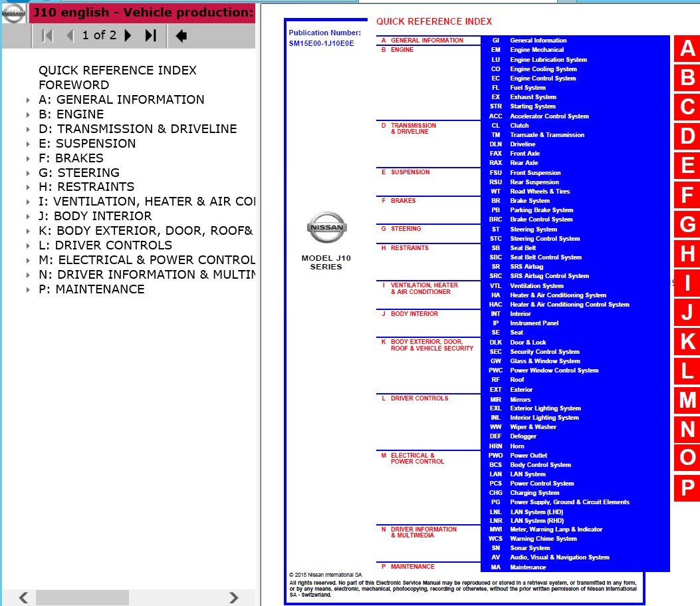This screenshot has width=700, height=606.
Task: Expand P: MAINTENANCE tree node
Action: [28, 290]
